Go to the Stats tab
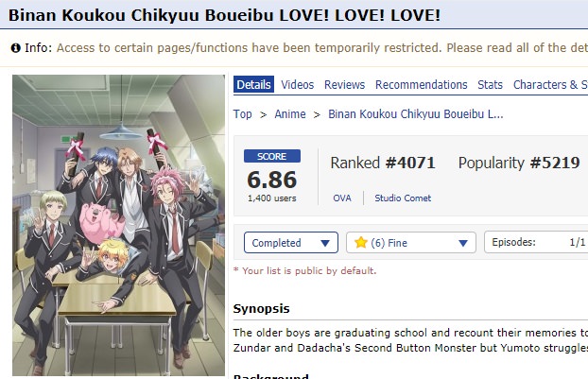 (490, 85)
